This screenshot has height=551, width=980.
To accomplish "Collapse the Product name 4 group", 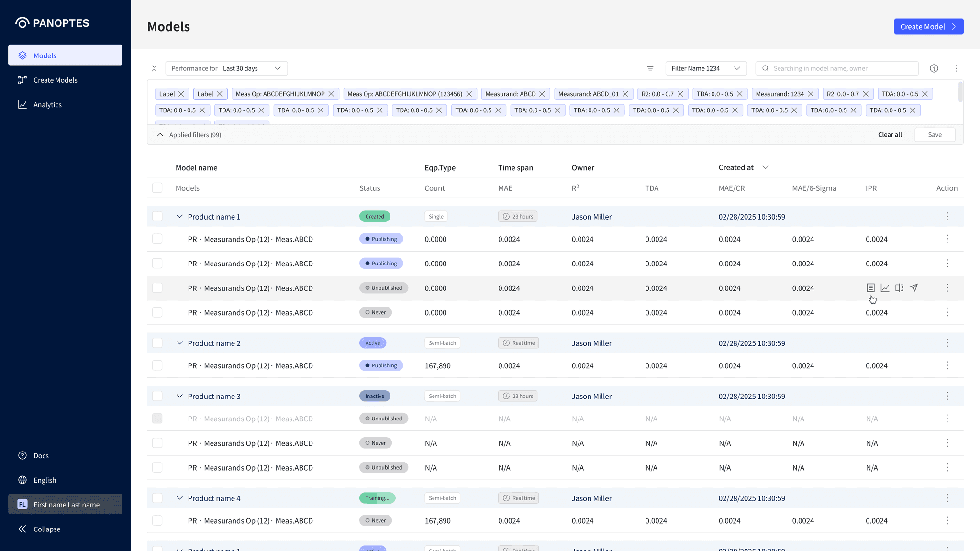I will 179,498.
